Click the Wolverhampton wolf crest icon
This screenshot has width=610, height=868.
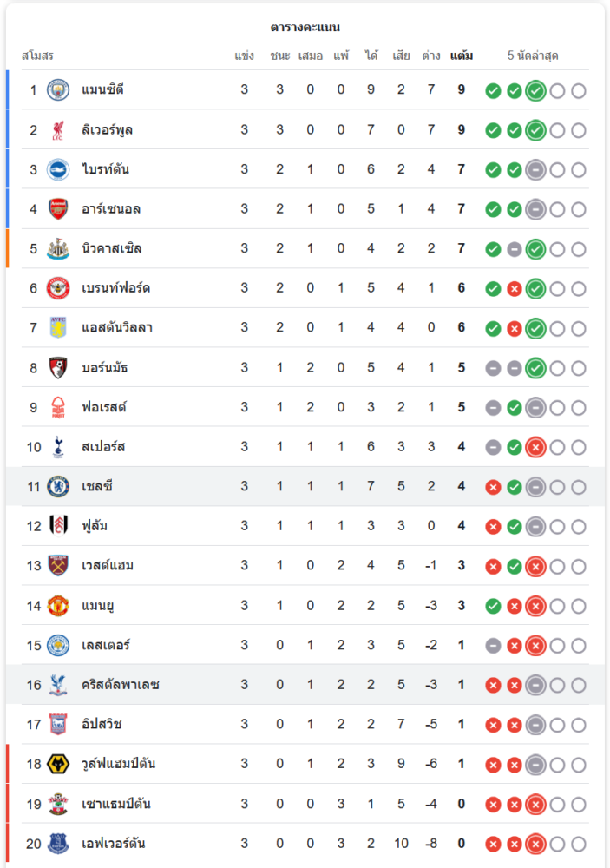[x=58, y=764]
